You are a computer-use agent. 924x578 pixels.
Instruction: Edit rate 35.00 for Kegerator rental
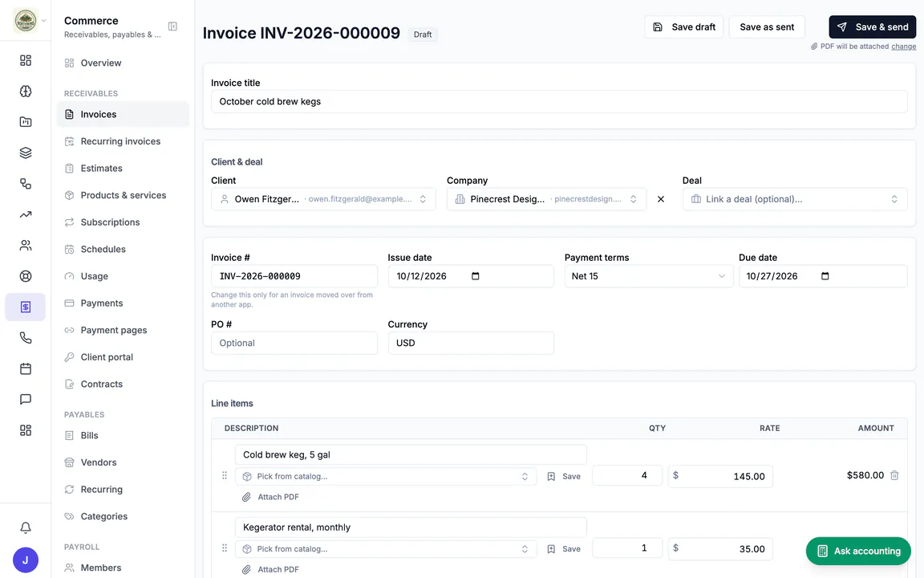tap(720, 548)
